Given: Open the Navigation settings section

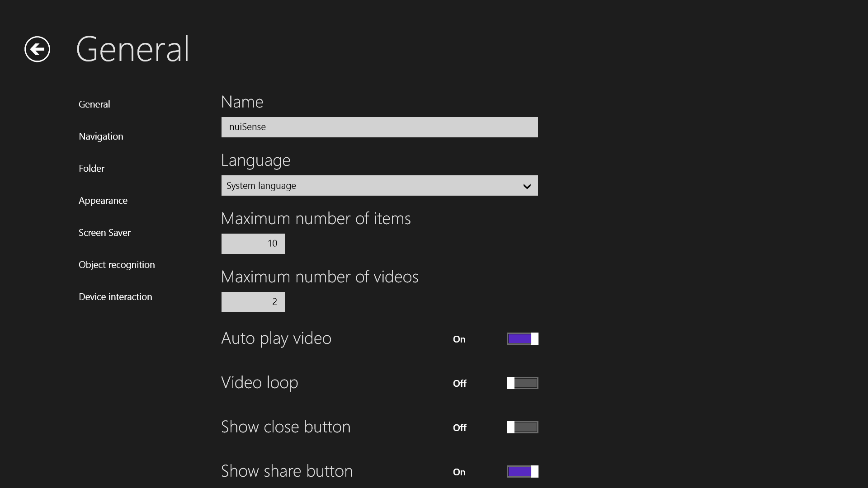Looking at the screenshot, I should click(101, 136).
